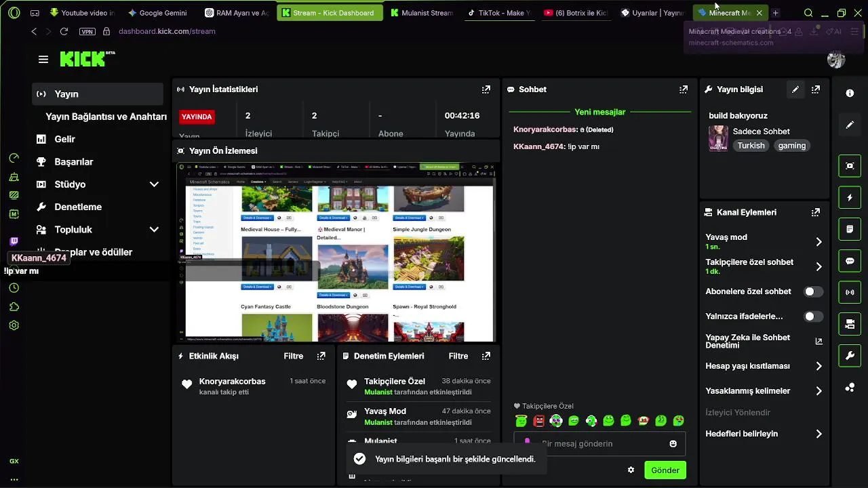This screenshot has height=488, width=868.
Task: Click the Gönder send button
Action: point(665,470)
